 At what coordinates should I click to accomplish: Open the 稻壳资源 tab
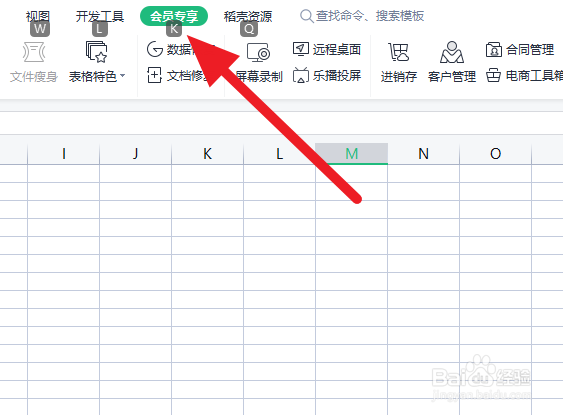pyautogui.click(x=248, y=16)
